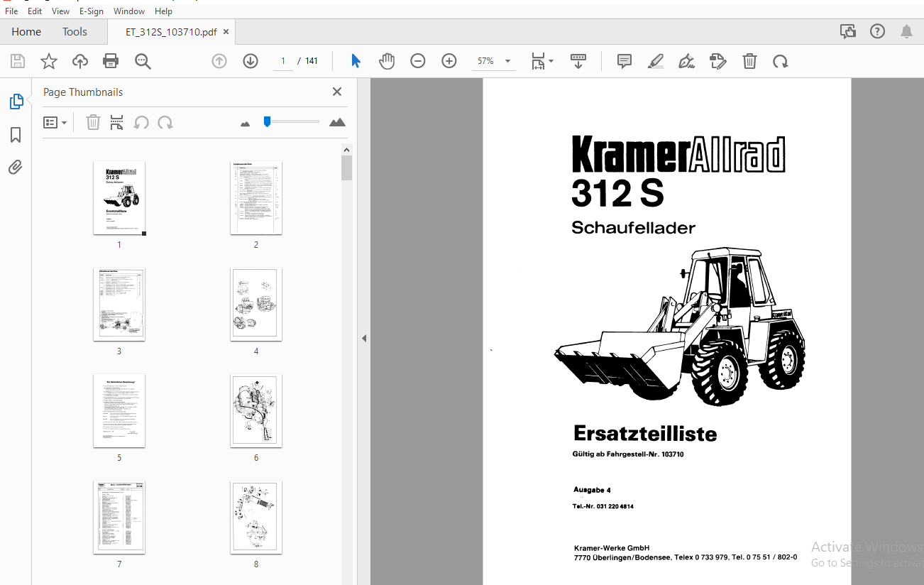Click the insert pages icon in thumbnails panel
Viewport: 924px width, 585px height.
pos(117,123)
